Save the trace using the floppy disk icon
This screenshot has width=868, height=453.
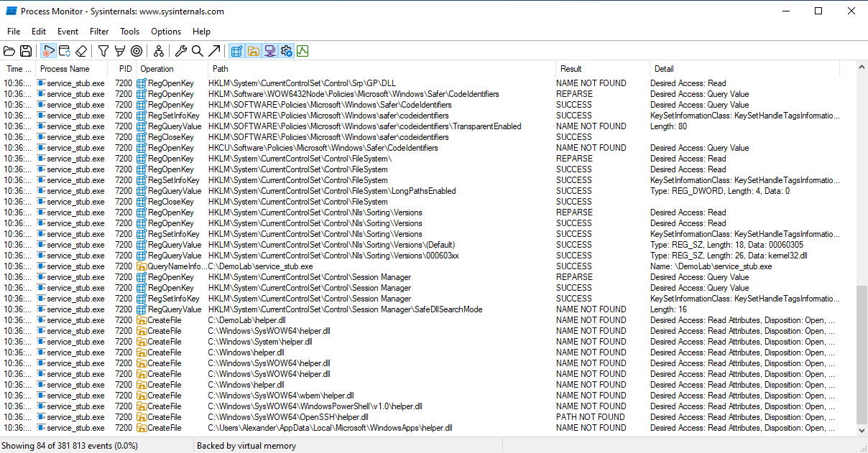click(26, 51)
